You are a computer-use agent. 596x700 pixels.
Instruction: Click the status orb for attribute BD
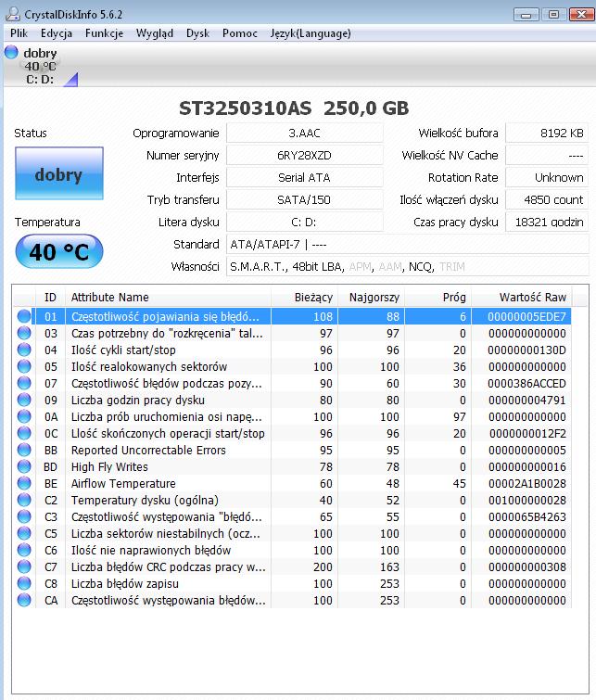(x=24, y=466)
